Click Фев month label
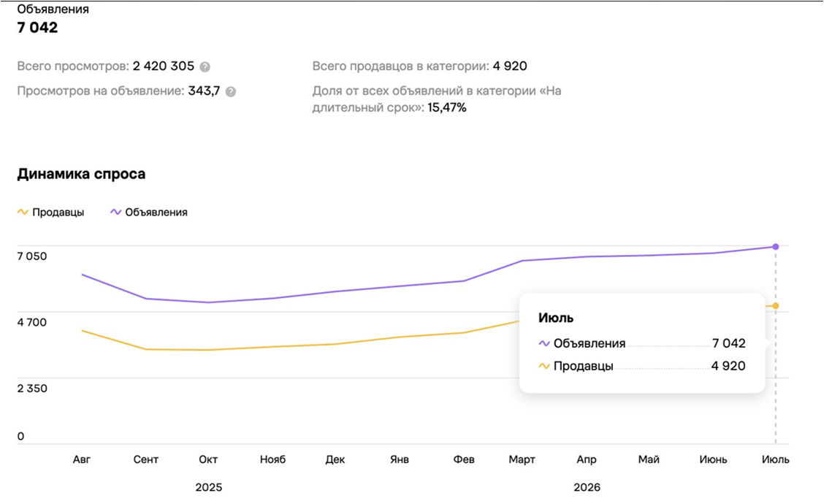 pyautogui.click(x=464, y=459)
